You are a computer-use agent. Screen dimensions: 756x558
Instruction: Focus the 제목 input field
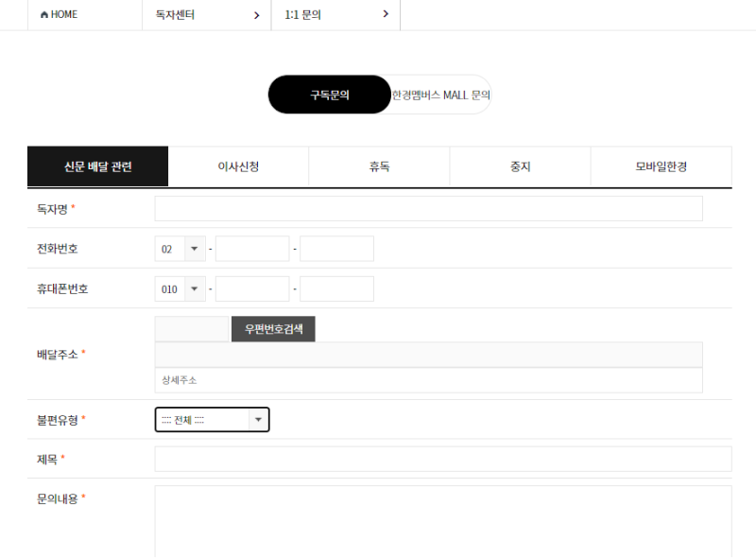(443, 459)
